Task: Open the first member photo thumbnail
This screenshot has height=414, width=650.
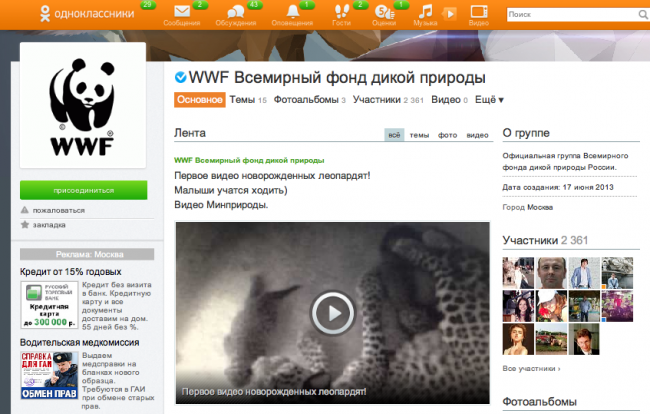Action: (x=518, y=273)
